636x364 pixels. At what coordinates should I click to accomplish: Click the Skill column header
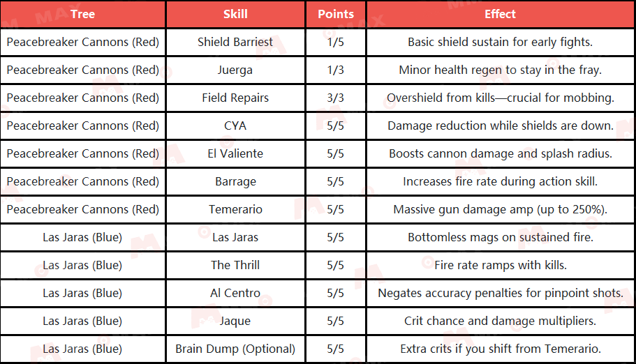click(235, 14)
